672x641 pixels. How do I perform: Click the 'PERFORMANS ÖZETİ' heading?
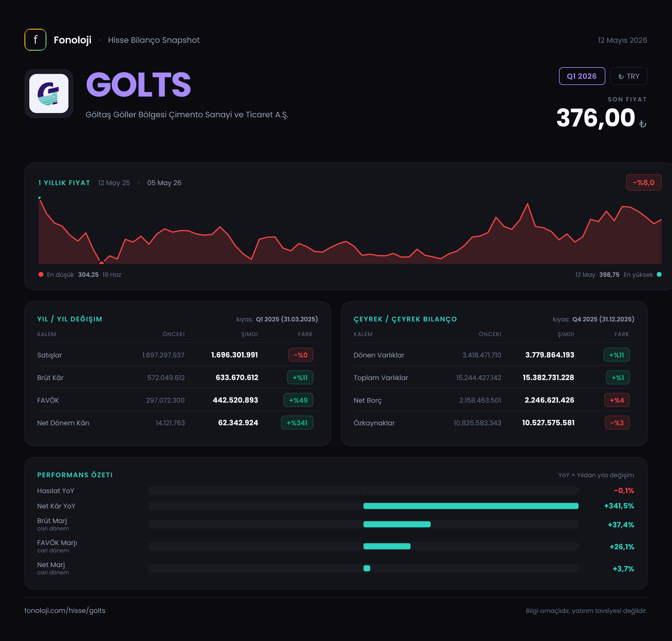click(75, 474)
